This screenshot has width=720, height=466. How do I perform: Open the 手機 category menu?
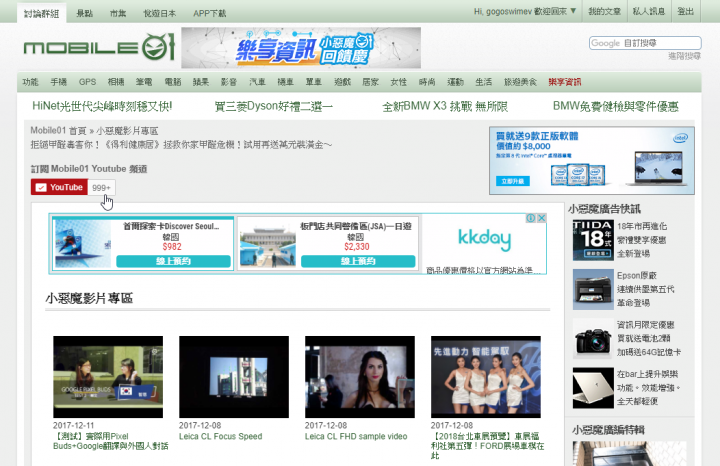[58, 82]
